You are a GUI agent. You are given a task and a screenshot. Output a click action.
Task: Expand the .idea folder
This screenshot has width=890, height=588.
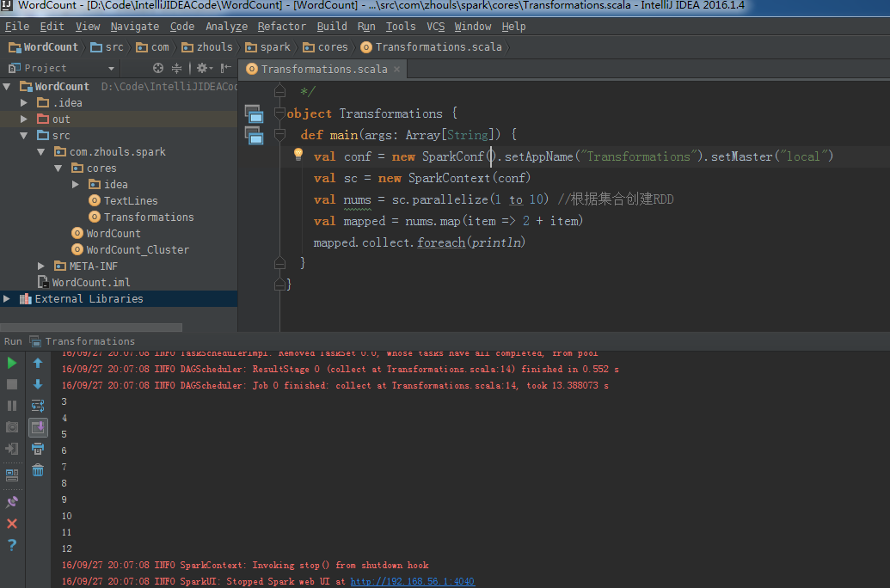pyautogui.click(x=24, y=103)
